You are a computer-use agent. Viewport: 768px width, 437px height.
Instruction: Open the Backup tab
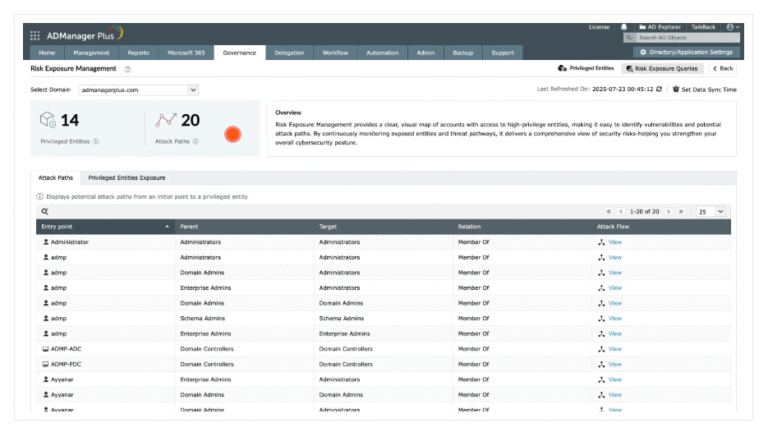pos(463,52)
